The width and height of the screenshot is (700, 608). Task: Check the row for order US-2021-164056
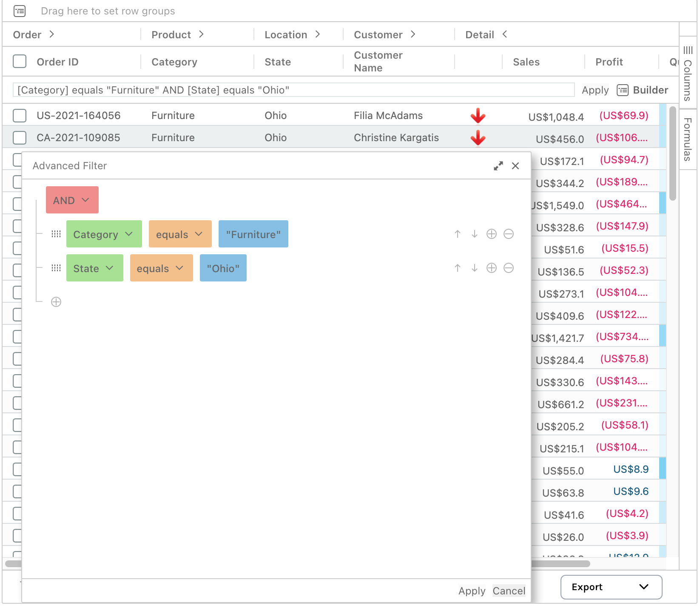point(20,116)
